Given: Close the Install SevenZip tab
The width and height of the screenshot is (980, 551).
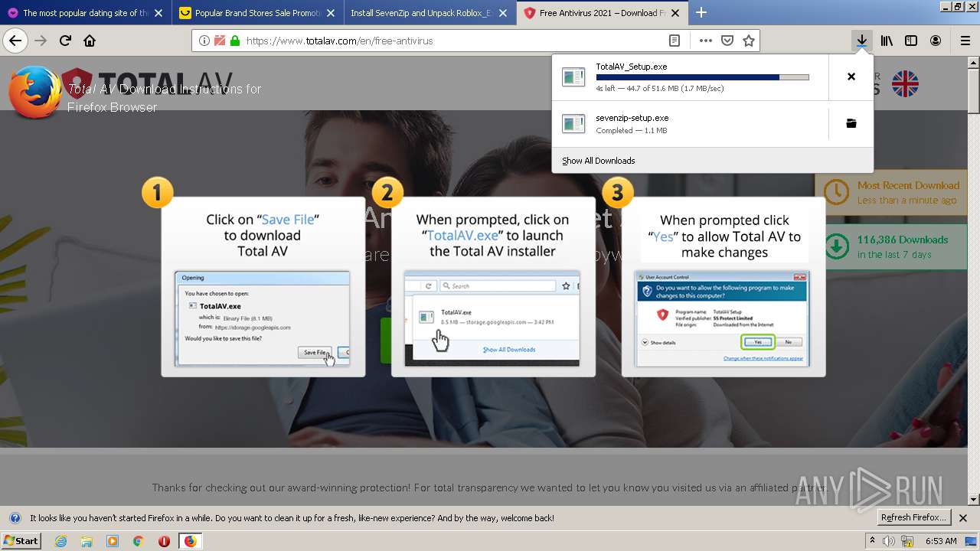Looking at the screenshot, I should pos(503,13).
